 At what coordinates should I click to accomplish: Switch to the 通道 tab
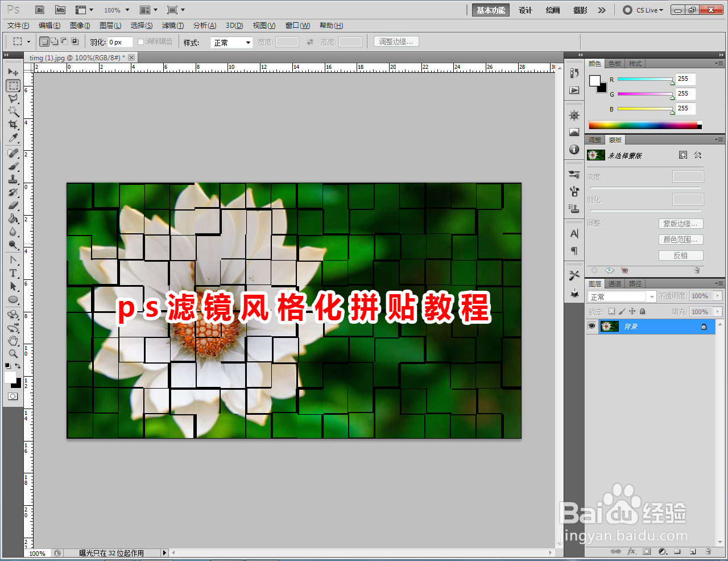tap(615, 283)
